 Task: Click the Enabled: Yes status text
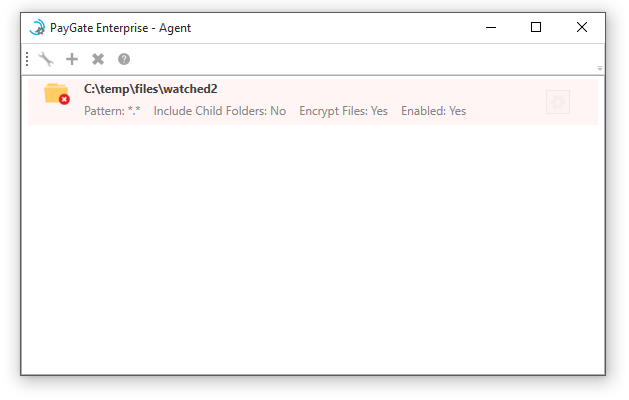[434, 111]
